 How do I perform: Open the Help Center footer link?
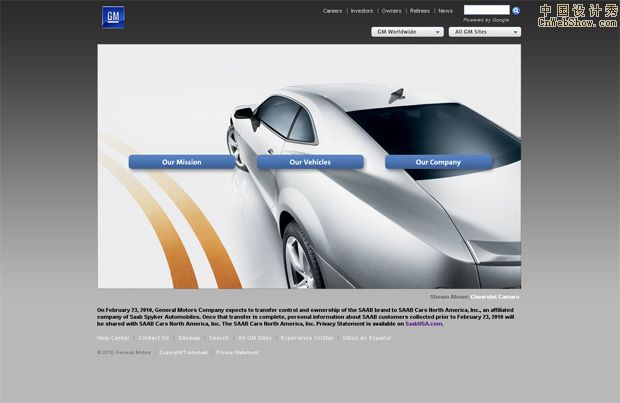pos(113,338)
